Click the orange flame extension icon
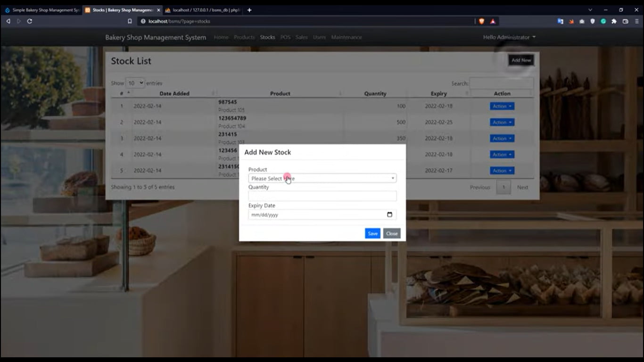The width and height of the screenshot is (644, 362). pos(571,21)
